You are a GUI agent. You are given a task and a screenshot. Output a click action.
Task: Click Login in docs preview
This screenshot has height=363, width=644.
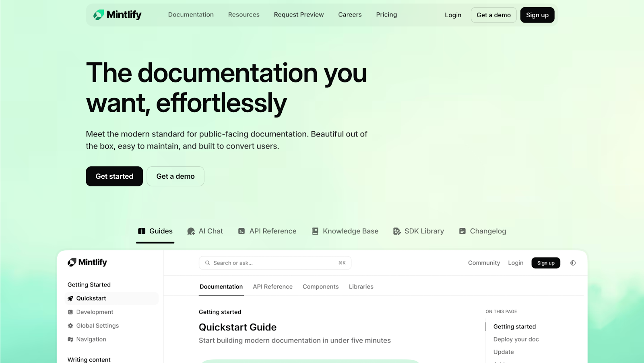(x=516, y=263)
